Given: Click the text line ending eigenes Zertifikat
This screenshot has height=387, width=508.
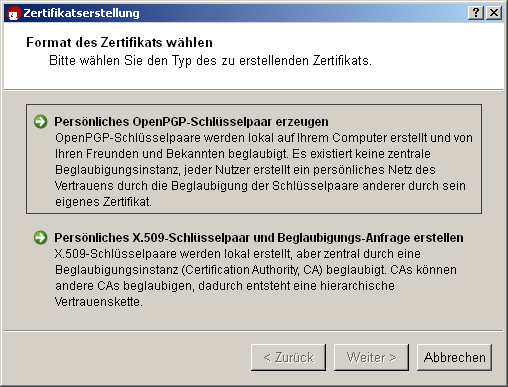Looking at the screenshot, I should [103, 202].
